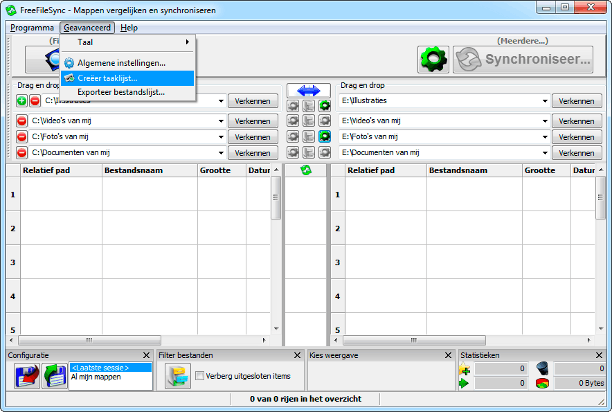Click horizontal scrollbar of the right file grid
This screenshot has width=612, height=412.
(463, 340)
